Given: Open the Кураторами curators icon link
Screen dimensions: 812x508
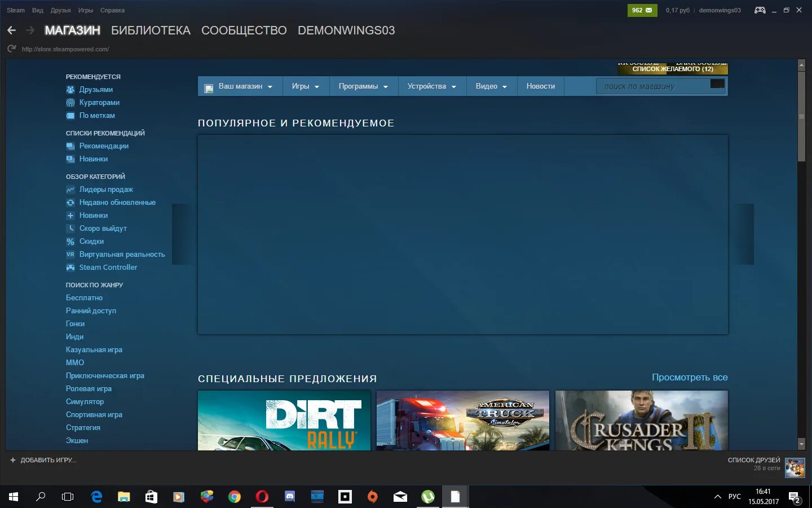Looking at the screenshot, I should click(x=70, y=103).
